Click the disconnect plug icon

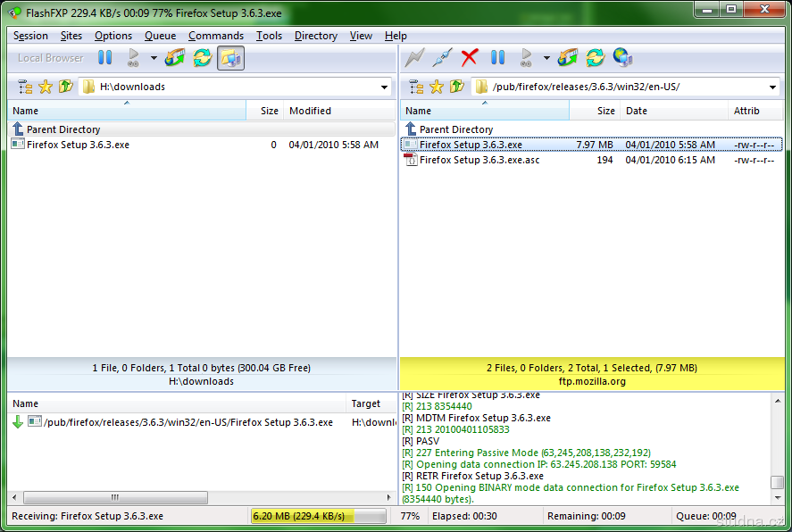[442, 58]
